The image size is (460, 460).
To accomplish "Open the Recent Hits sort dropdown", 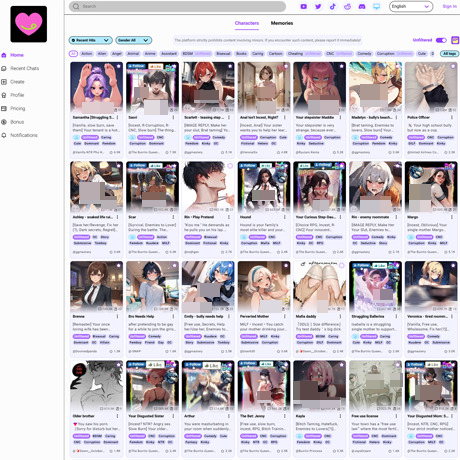I will pos(90,40).
